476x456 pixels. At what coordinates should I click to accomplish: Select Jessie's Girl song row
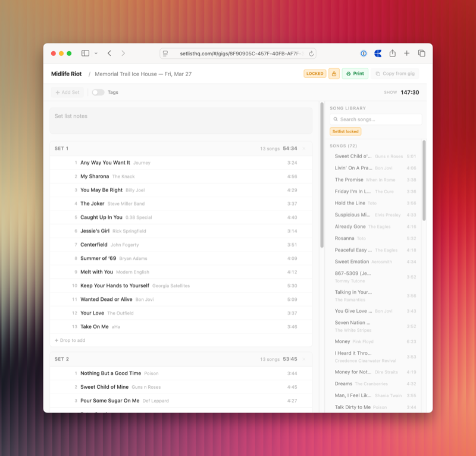(x=181, y=231)
